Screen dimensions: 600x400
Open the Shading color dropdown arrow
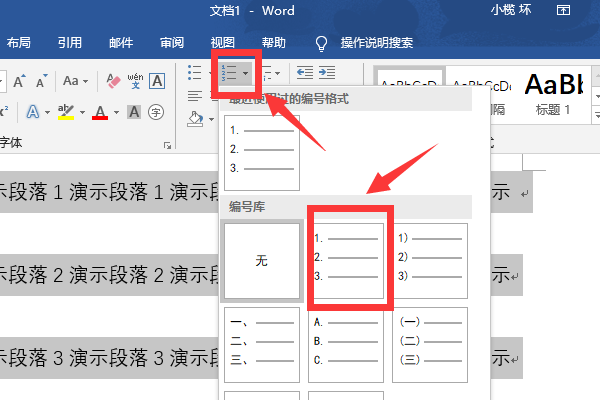(212, 119)
